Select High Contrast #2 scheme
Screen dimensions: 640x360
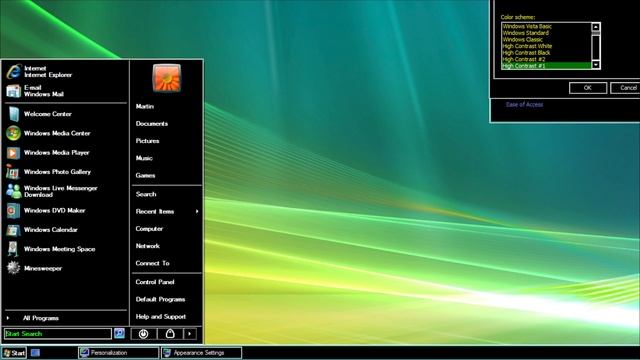[x=546, y=59]
